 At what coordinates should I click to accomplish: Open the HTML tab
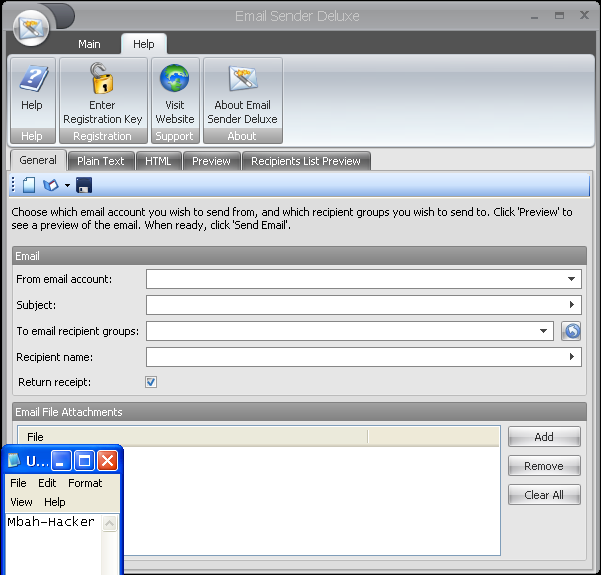pyautogui.click(x=158, y=161)
